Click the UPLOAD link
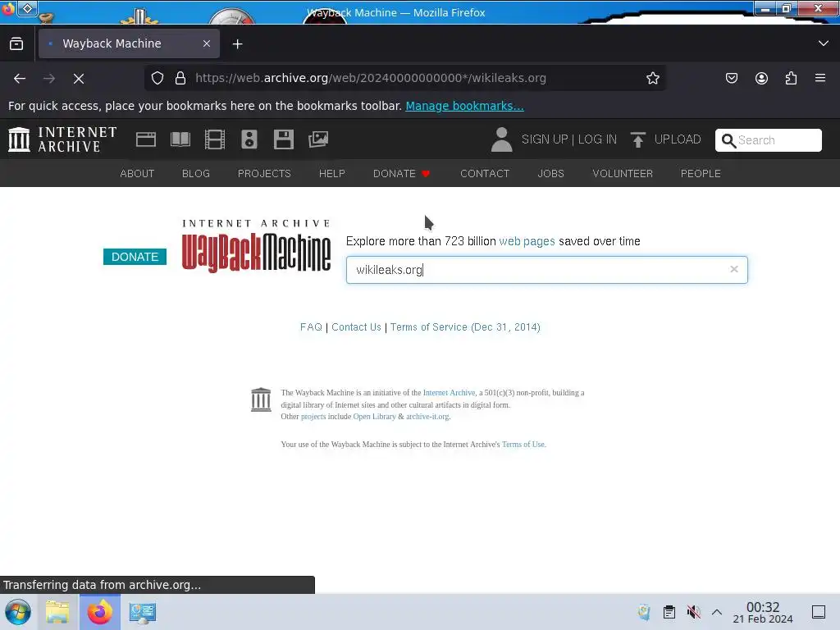840x630 pixels. coord(678,139)
